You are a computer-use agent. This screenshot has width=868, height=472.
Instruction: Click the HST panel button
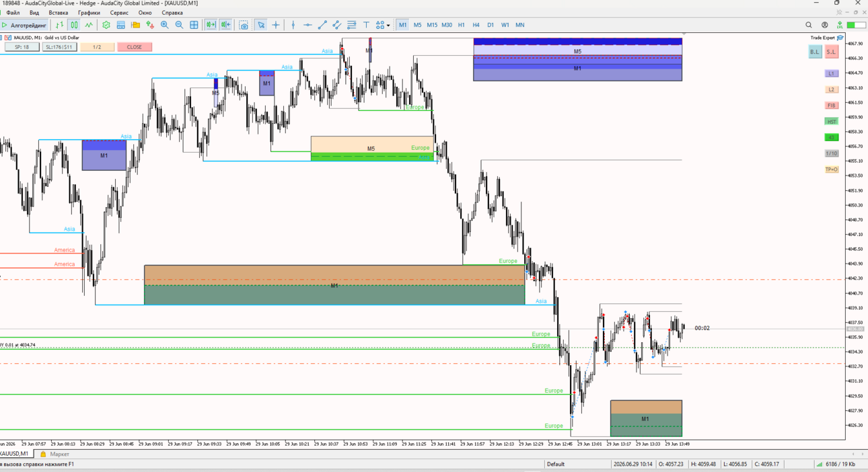click(832, 122)
